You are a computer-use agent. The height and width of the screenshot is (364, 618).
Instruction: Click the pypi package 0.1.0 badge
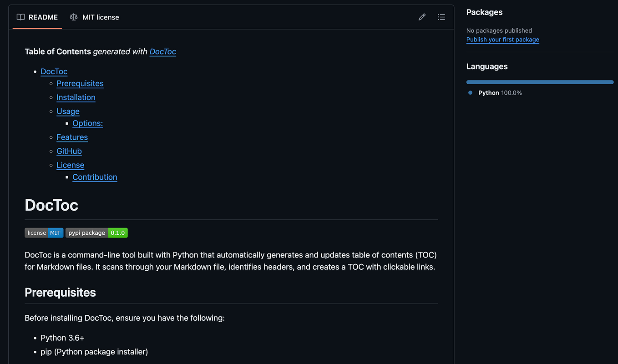click(x=96, y=233)
